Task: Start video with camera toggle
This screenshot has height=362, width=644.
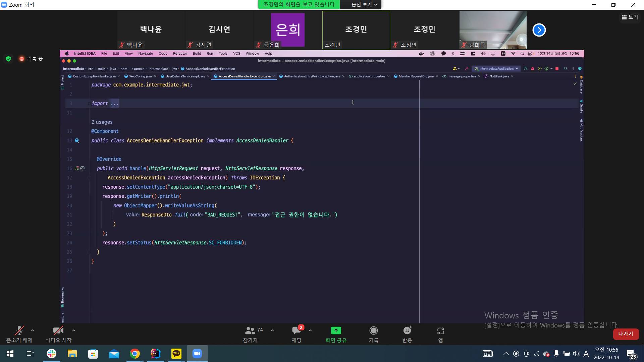Action: pos(58,331)
